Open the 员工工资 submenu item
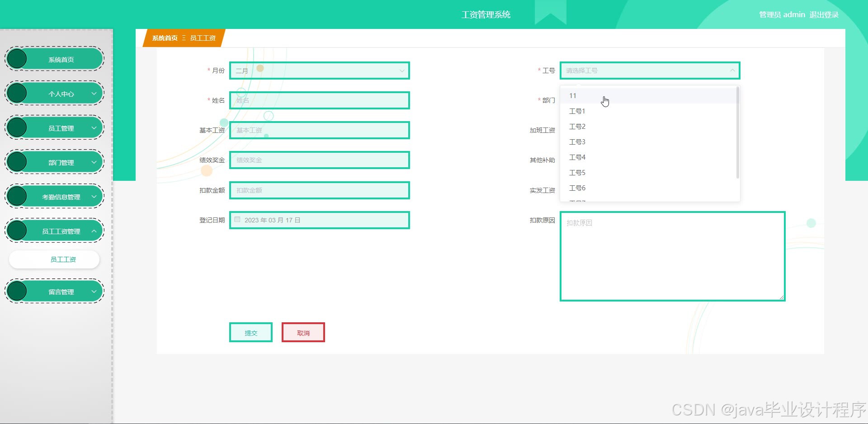 [54, 259]
